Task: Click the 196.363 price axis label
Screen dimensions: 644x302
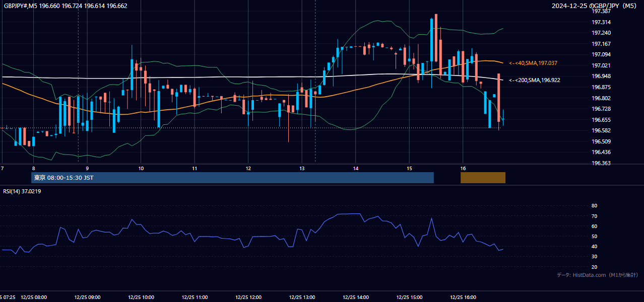Action: 601,163
